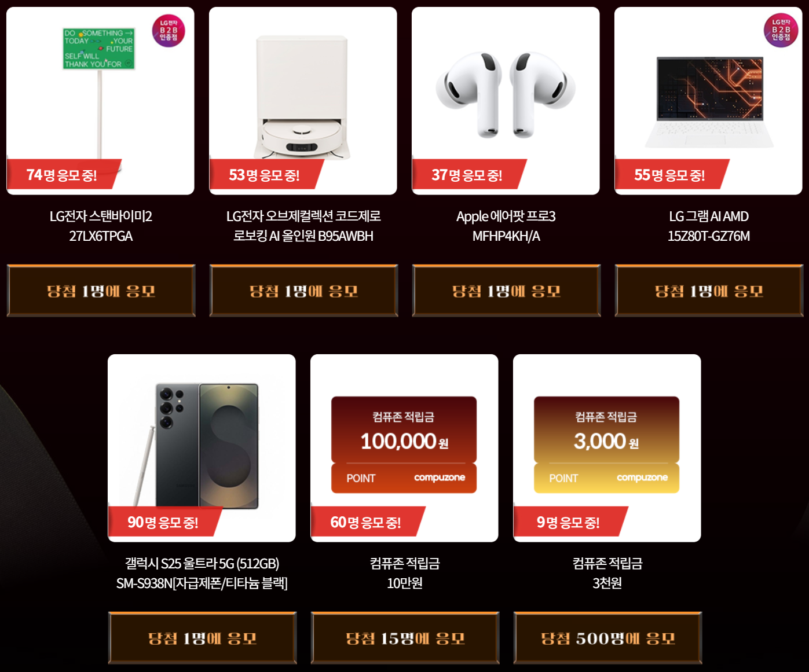This screenshot has width=809, height=672.
Task: Open the LG전자 스탠바이미2 27LX6TPGA title
Action: [x=101, y=226]
